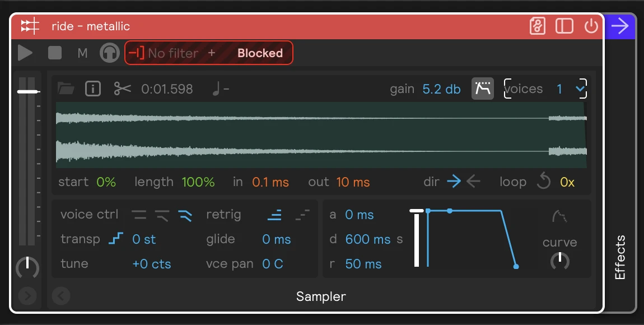Set playback direction to forward arrow
Screen dimensions: 644x325
click(454, 181)
